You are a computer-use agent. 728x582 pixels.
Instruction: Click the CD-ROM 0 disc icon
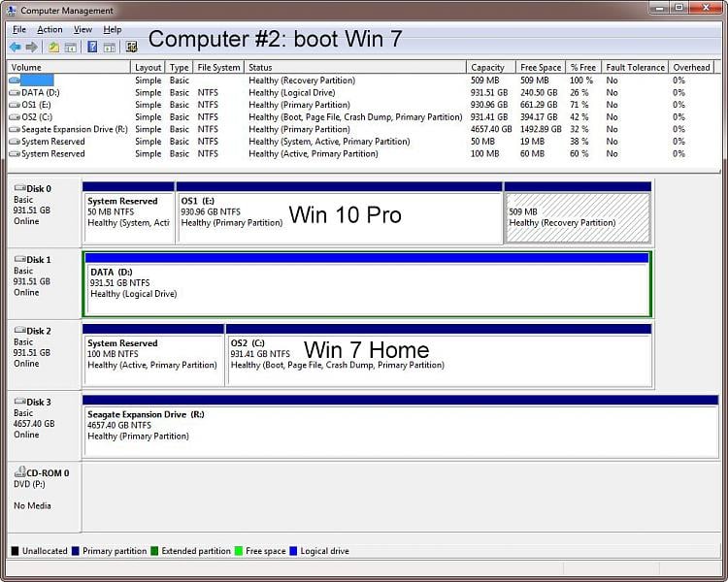[20, 472]
